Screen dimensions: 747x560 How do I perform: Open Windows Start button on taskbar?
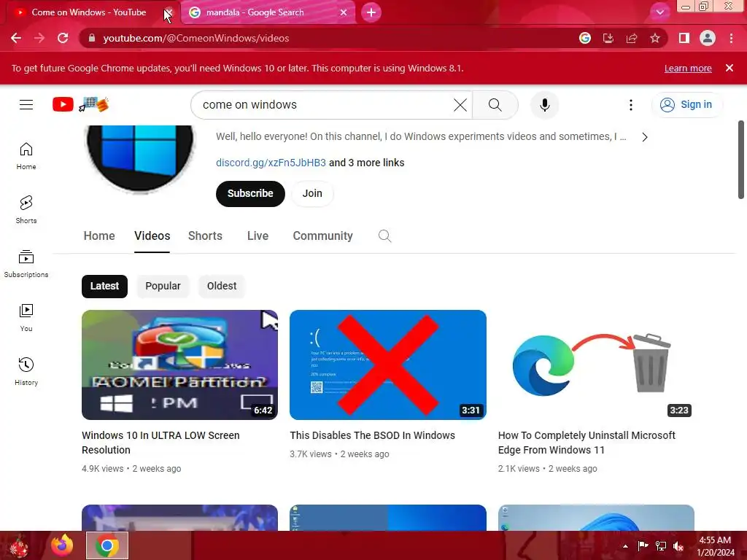[x=19, y=545]
